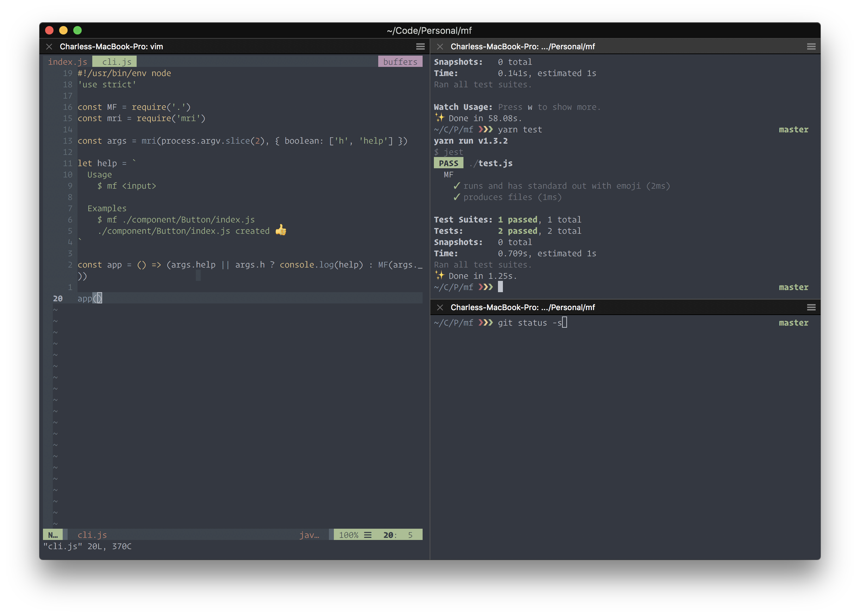
Task: Switch to the index.js buffer tab
Action: (x=68, y=62)
